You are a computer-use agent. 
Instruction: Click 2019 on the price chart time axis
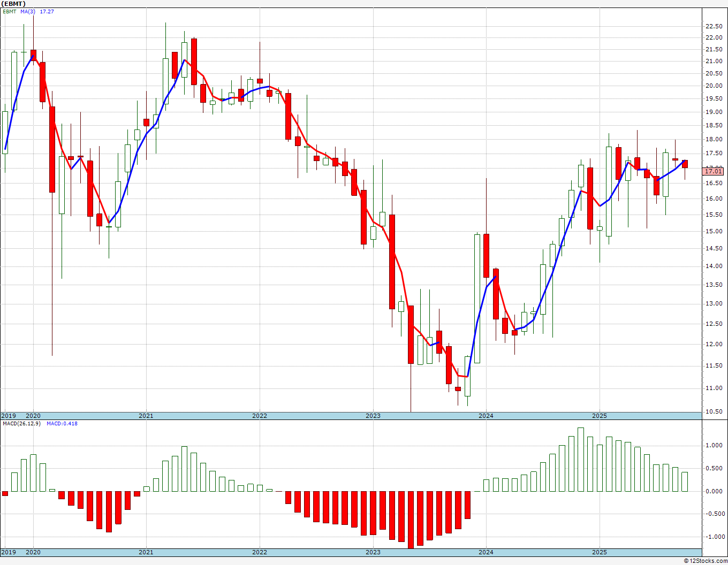(x=8, y=416)
